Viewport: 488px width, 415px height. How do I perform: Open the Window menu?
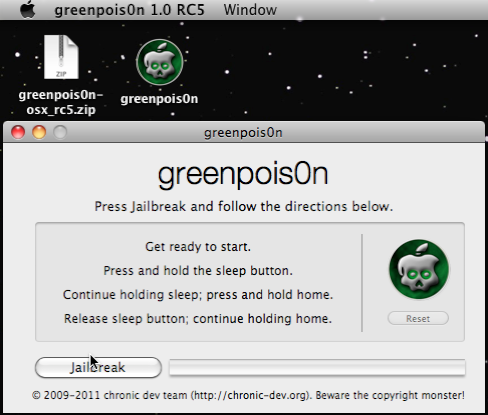[x=250, y=10]
